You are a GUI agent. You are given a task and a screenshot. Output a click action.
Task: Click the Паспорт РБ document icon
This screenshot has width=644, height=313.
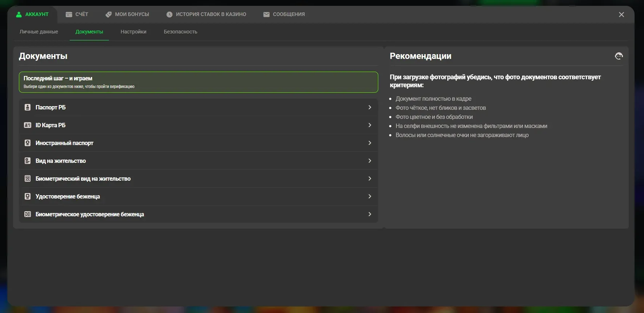coord(28,107)
